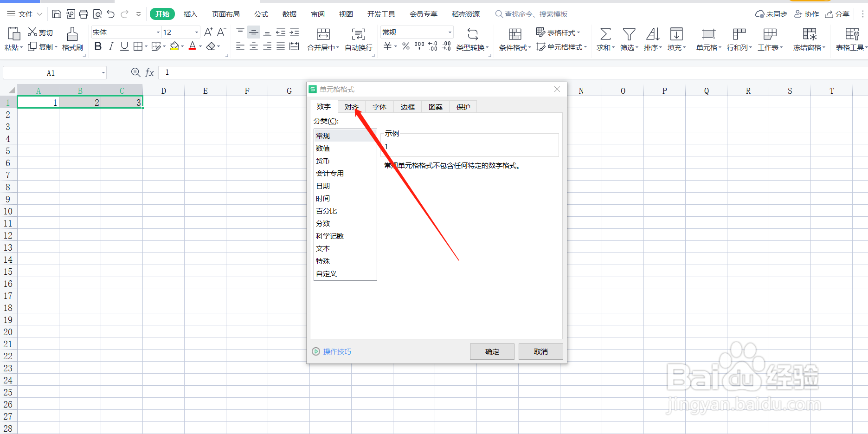Open the font name 宋体 dropdown

tap(158, 32)
